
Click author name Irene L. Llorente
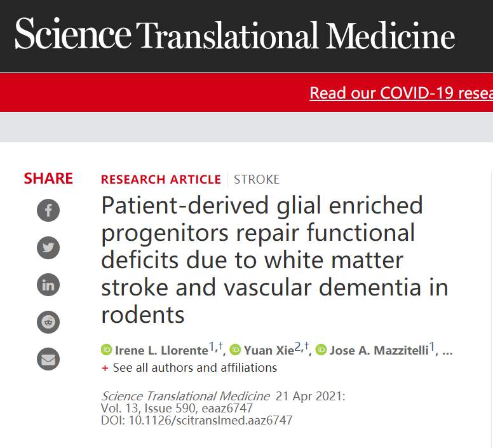161,350
